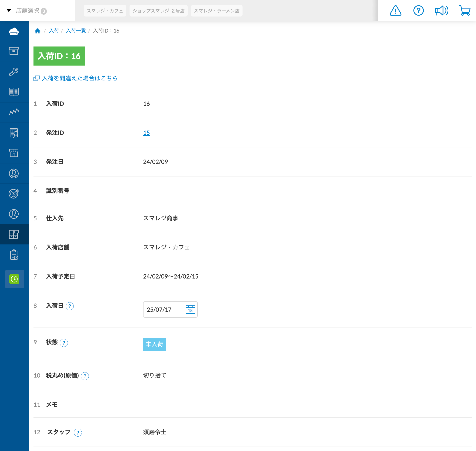476x451 pixels.
Task: Click the target goal icon in sidebar
Action: pos(14,193)
